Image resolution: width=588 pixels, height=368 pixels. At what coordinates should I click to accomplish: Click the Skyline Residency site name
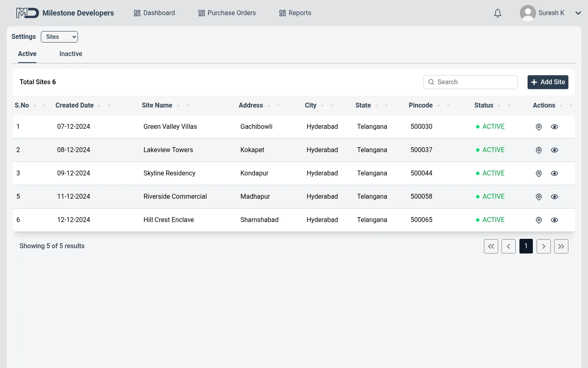169,173
